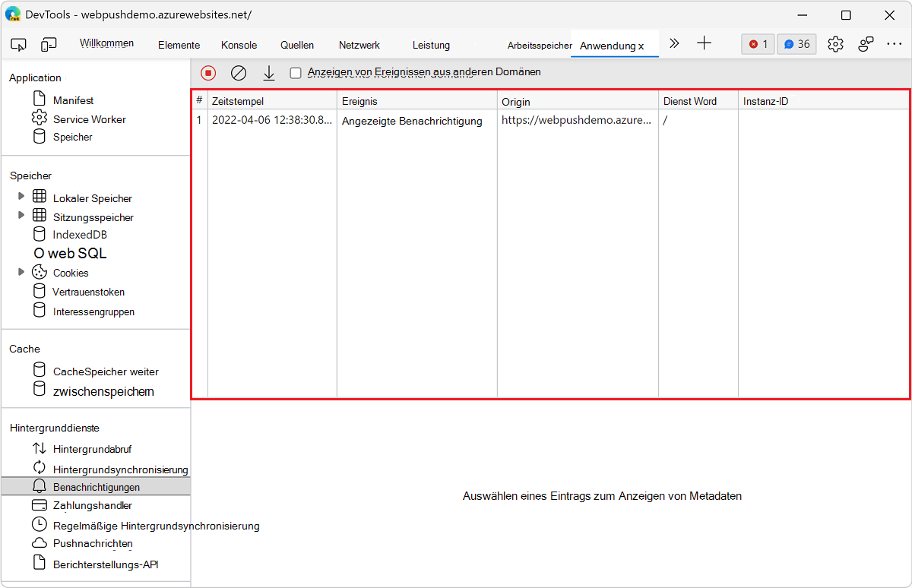Open the error count badge showing 1
The height and width of the screenshot is (588, 912).
tap(758, 44)
